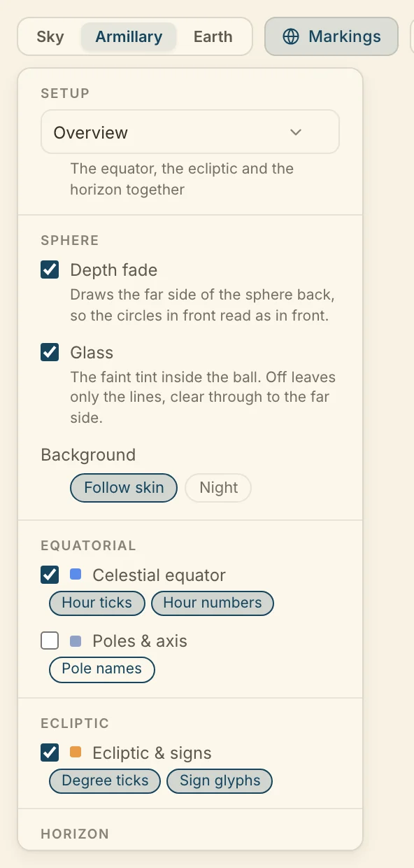Switch to the Sky tab

coord(50,36)
